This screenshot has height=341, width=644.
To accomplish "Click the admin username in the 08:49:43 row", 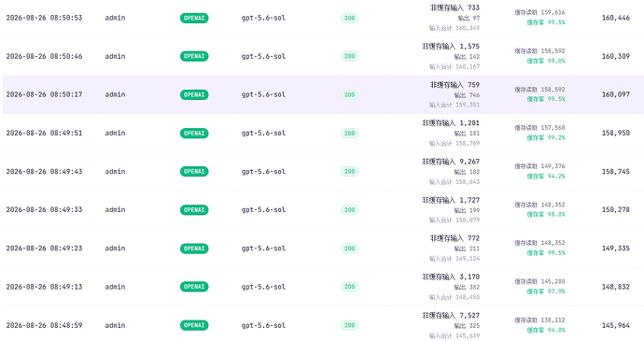I will pyautogui.click(x=115, y=172).
